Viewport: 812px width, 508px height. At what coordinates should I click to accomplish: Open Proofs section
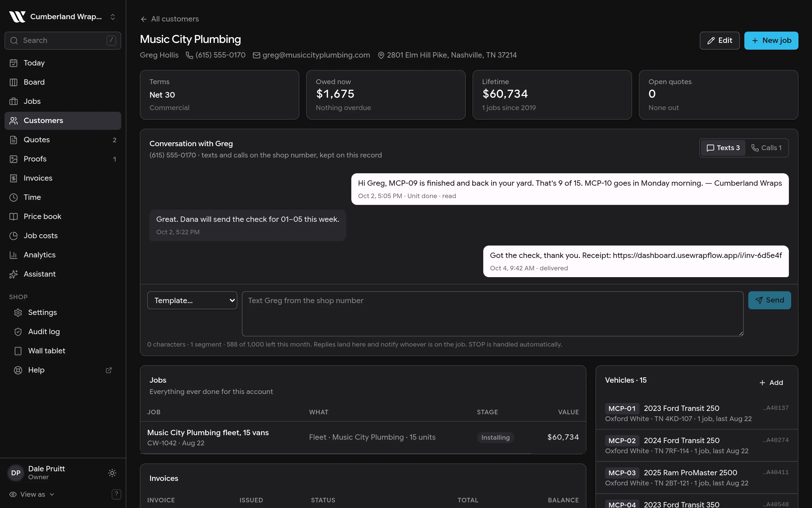[63, 159]
